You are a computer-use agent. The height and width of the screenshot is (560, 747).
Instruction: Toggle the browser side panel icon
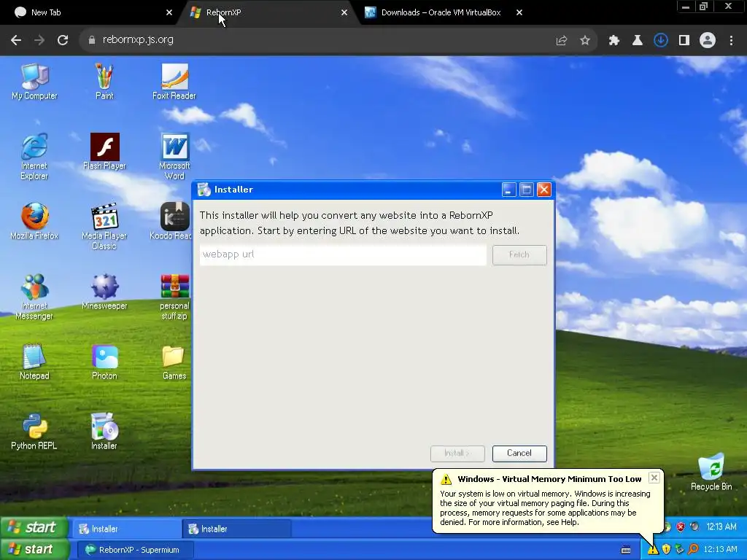pos(684,41)
